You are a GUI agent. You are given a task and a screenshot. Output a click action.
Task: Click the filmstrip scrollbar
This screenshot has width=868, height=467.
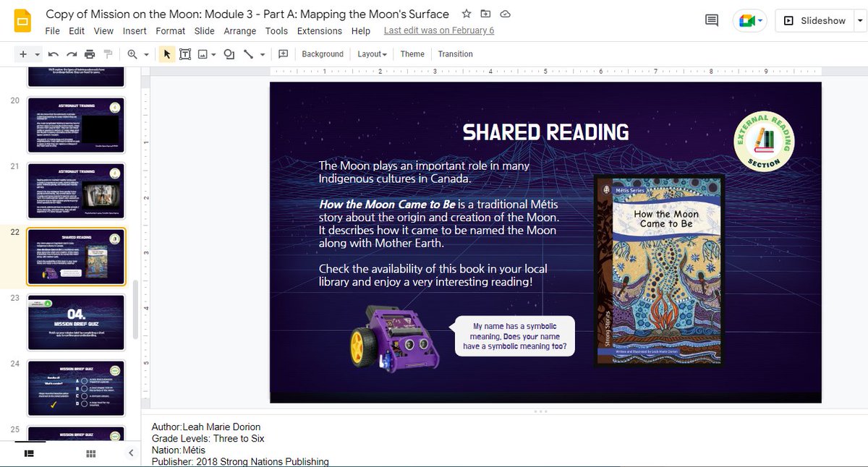pyautogui.click(x=134, y=309)
